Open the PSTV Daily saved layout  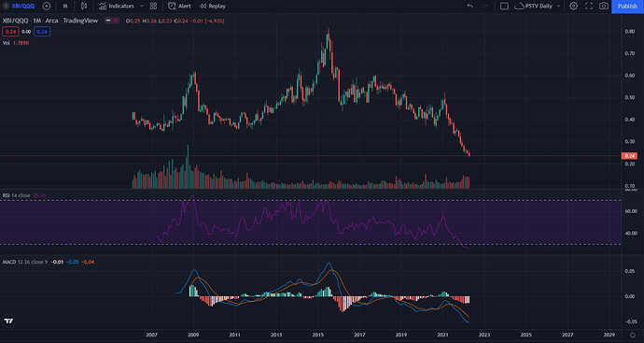(x=534, y=7)
